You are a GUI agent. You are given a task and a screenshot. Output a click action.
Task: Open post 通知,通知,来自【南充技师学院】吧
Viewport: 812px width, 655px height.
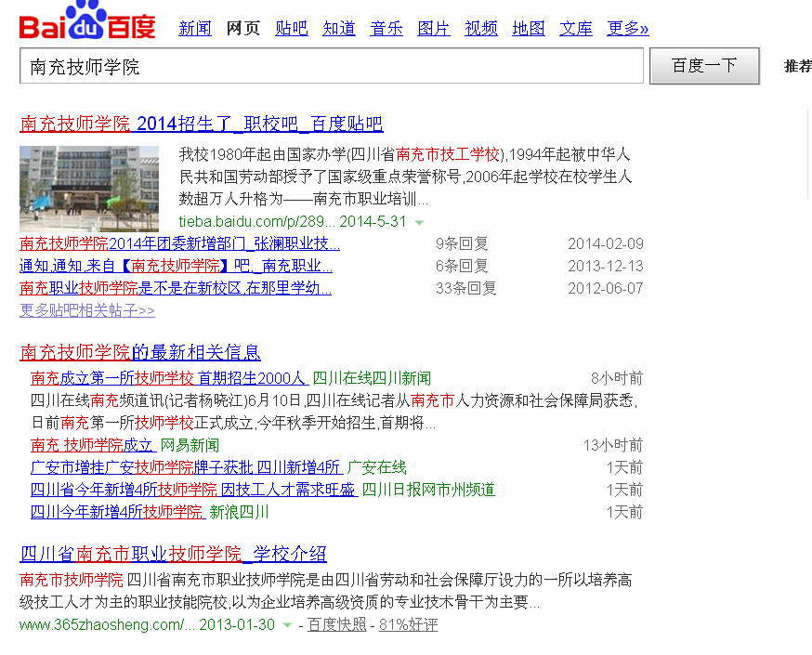(x=177, y=266)
